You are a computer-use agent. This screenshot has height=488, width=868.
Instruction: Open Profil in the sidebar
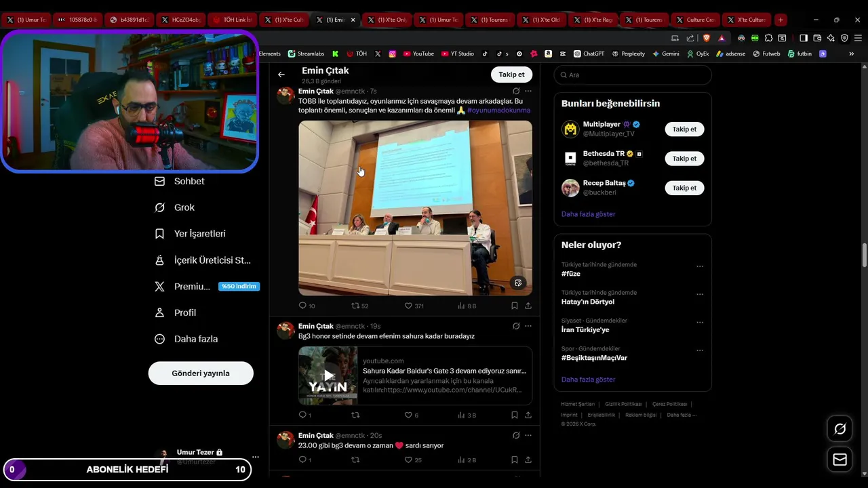tap(176, 312)
